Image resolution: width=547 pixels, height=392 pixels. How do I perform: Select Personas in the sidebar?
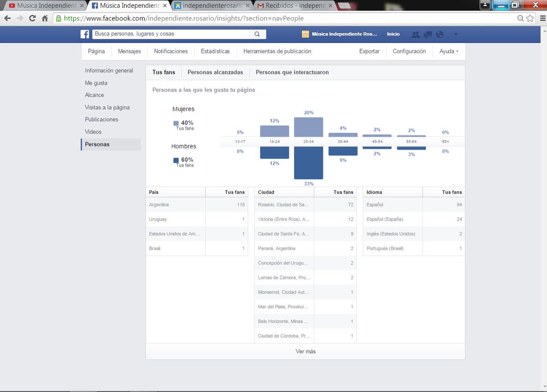[x=111, y=144]
